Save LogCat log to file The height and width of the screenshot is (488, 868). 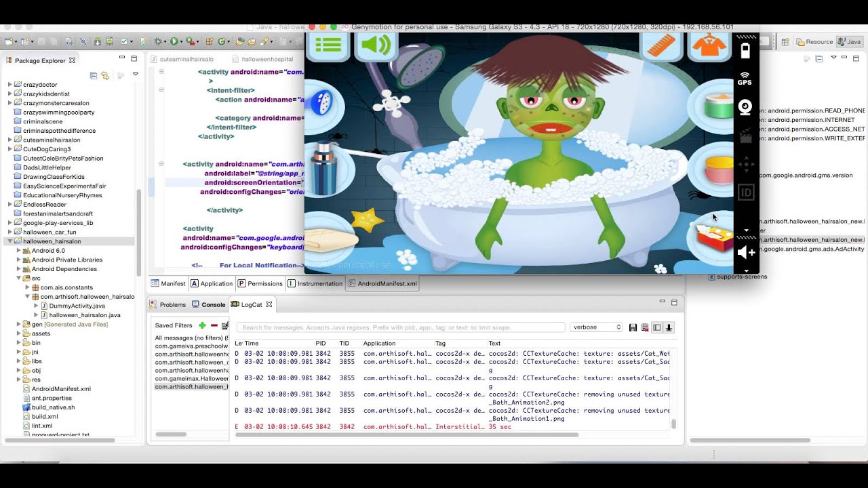[x=633, y=327]
